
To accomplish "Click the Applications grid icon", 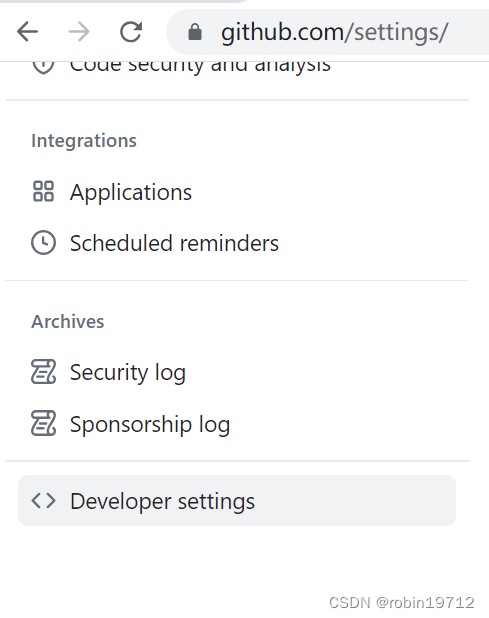I will tap(43, 191).
